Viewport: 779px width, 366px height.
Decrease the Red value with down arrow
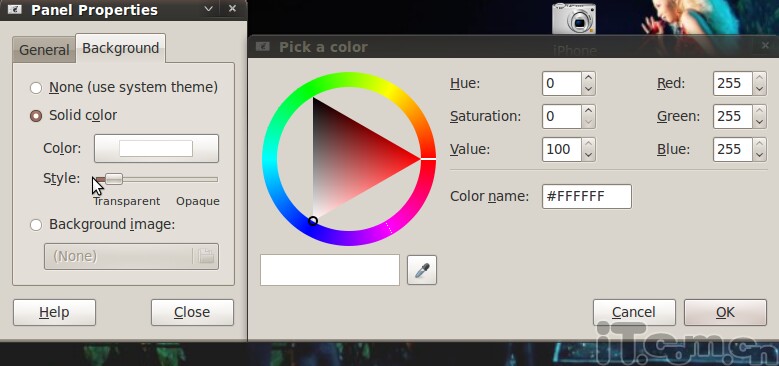(x=759, y=89)
